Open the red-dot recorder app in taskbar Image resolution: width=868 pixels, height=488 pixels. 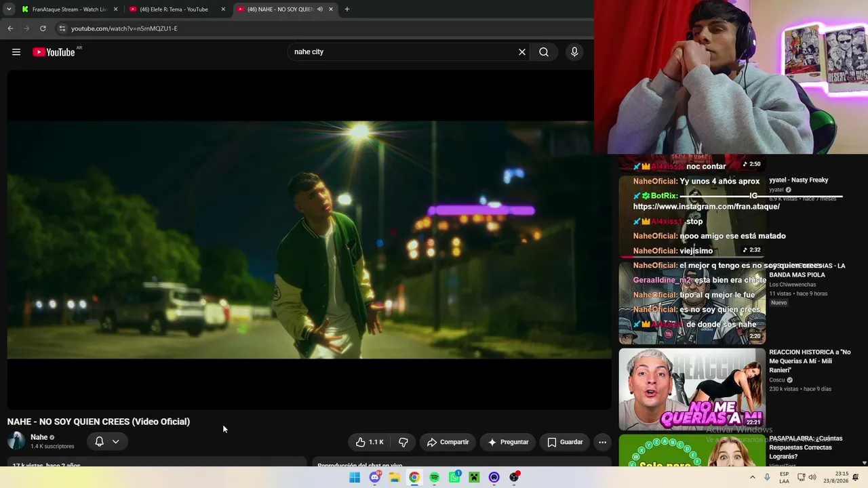515,477
